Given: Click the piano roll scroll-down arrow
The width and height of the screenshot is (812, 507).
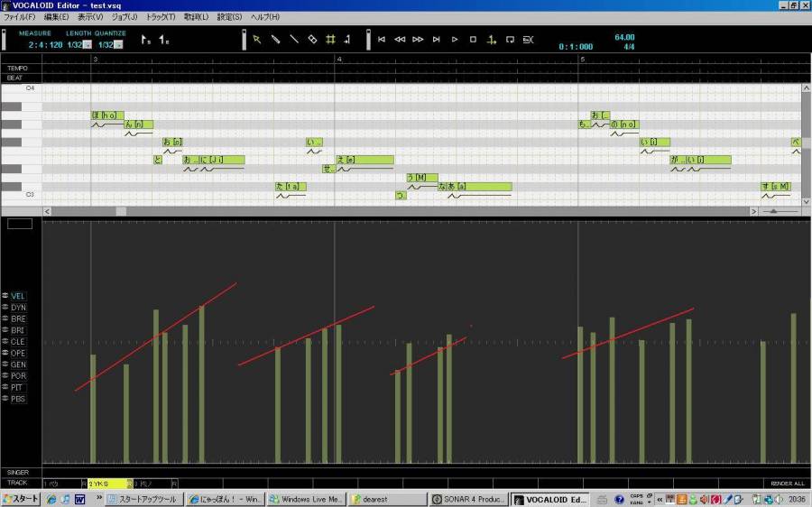Looking at the screenshot, I should (x=806, y=201).
